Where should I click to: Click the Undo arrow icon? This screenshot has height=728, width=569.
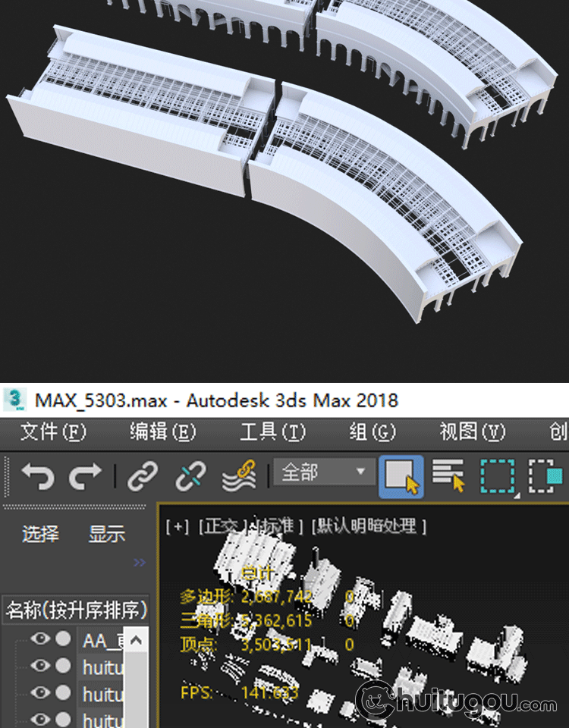[x=38, y=476]
